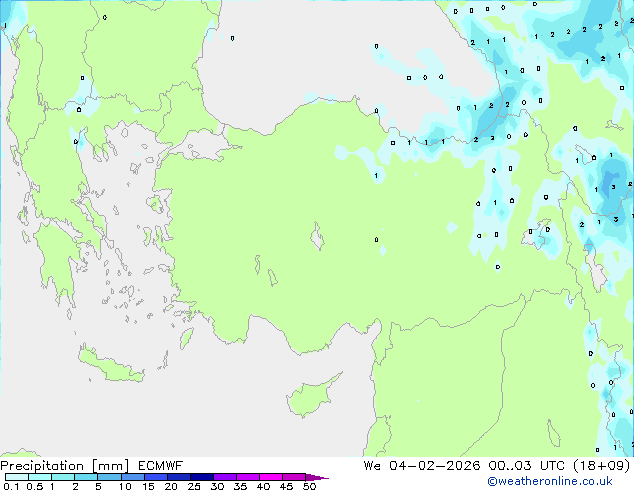The width and height of the screenshot is (634, 490).
Task: Pick the 35–40 mm violet legend swatch
Action: click(248, 477)
